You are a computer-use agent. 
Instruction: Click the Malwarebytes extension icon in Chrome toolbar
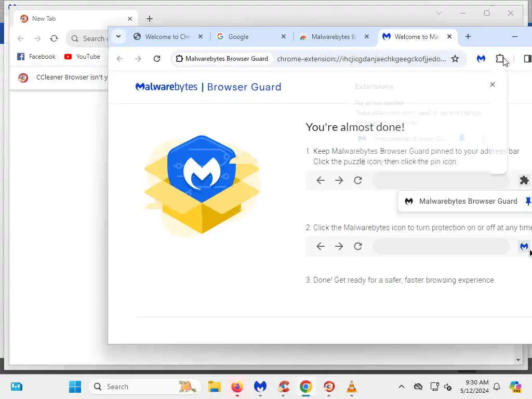tap(481, 59)
